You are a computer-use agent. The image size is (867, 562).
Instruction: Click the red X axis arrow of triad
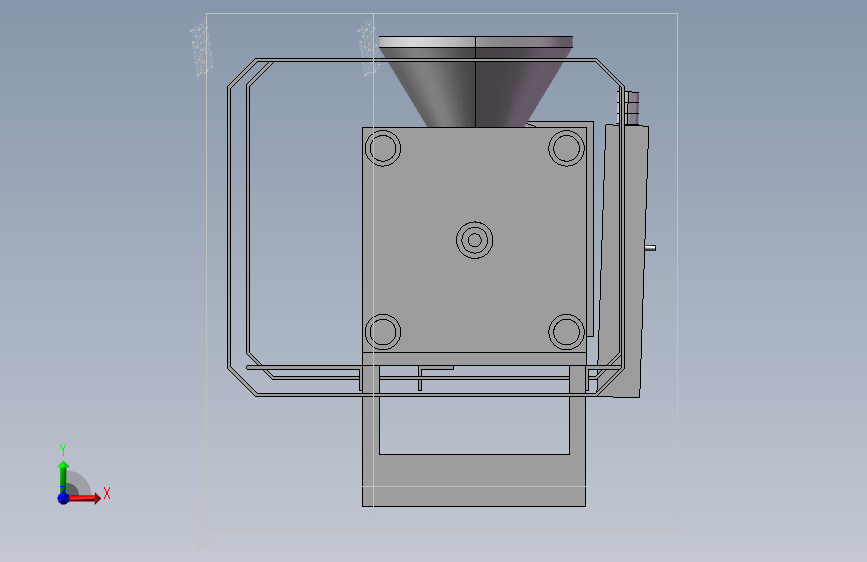pyautogui.click(x=83, y=498)
